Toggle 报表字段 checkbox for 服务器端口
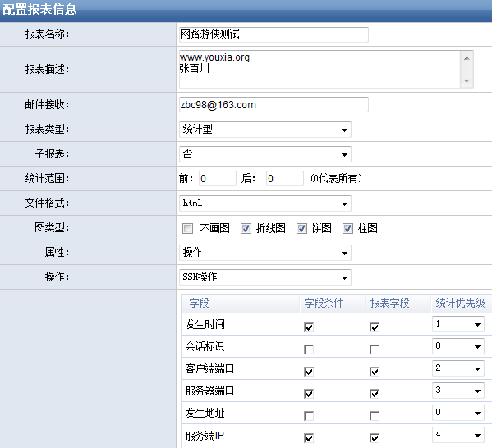This screenshot has width=492, height=448. coord(375,394)
